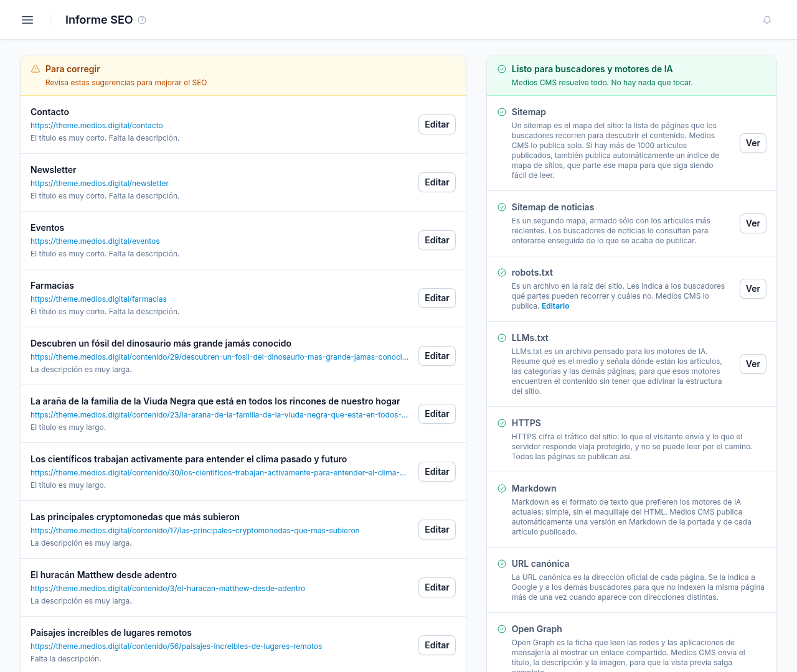The width and height of the screenshot is (797, 672).
Task: Open the theme.medios.digital/contacto link
Action: pyautogui.click(x=97, y=126)
